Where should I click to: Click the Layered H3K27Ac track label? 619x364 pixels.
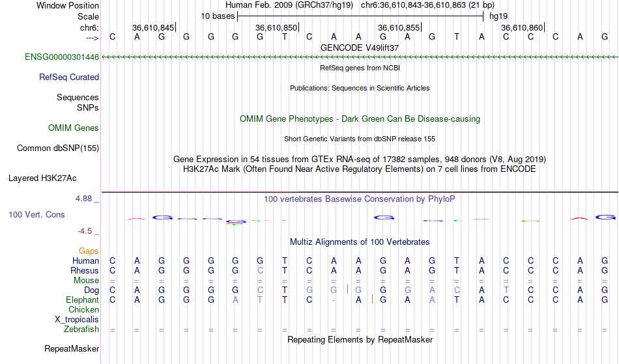(x=42, y=178)
